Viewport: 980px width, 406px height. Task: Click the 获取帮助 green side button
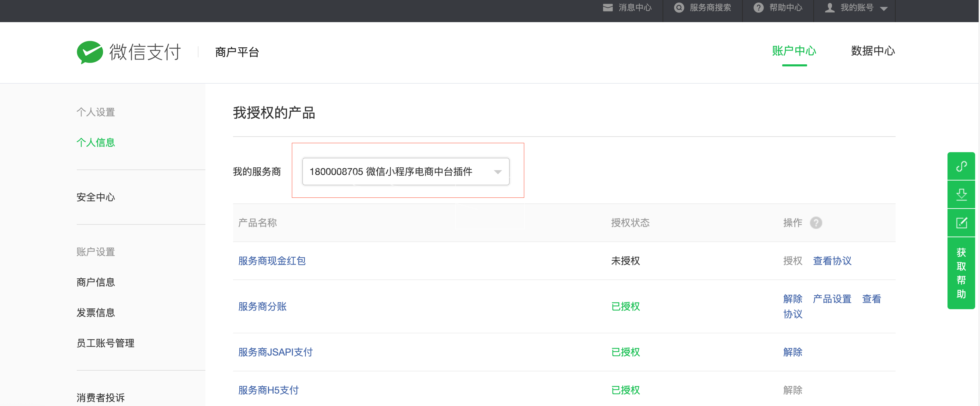coord(961,273)
